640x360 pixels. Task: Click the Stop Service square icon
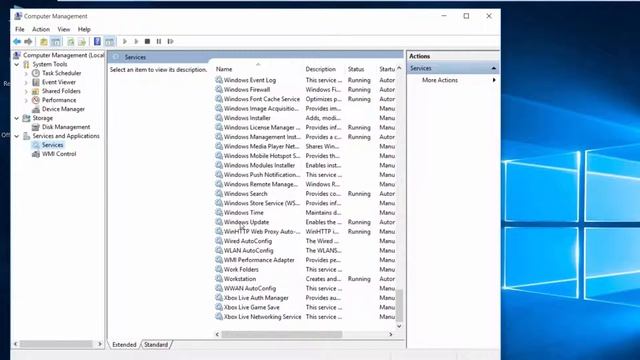pyautogui.click(x=147, y=41)
